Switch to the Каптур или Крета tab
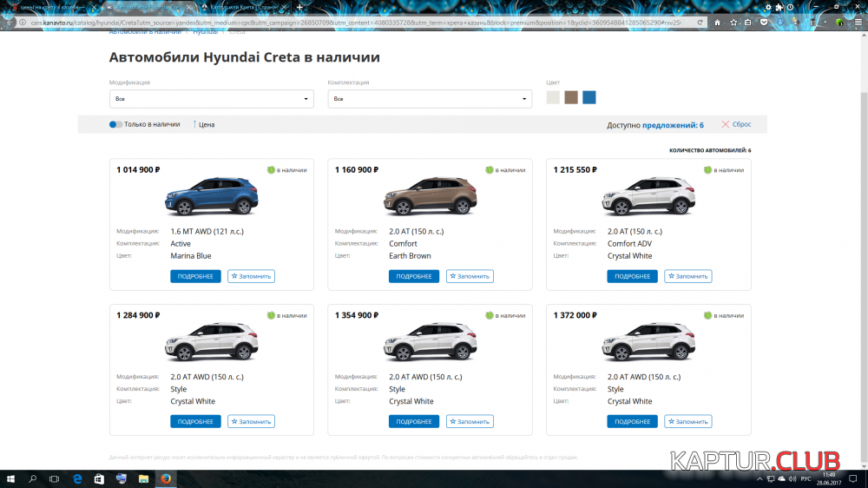 [x=244, y=7]
